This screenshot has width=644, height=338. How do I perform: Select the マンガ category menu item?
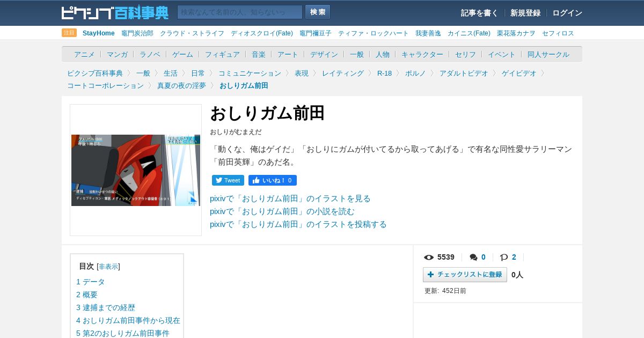pyautogui.click(x=117, y=54)
